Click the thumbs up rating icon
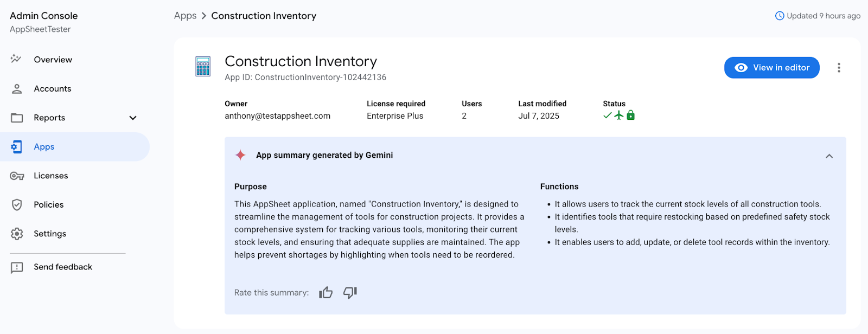The height and width of the screenshot is (334, 868). tap(325, 293)
